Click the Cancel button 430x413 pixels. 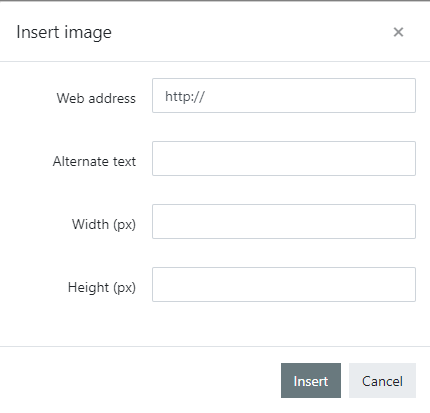tap(382, 381)
